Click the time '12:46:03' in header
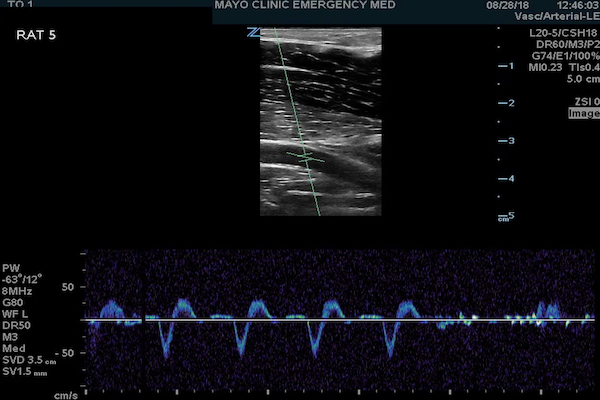This screenshot has width=600, height=400. (x=578, y=5)
